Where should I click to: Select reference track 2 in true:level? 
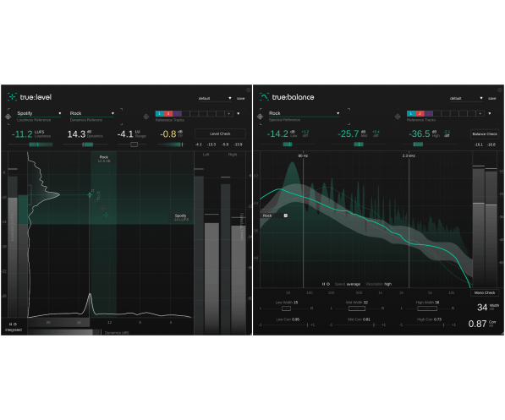coord(168,113)
